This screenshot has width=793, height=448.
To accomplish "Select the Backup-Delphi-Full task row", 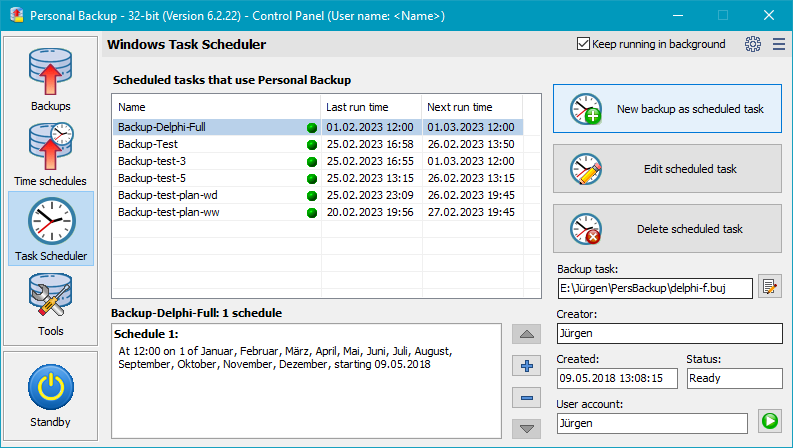I will click(318, 127).
